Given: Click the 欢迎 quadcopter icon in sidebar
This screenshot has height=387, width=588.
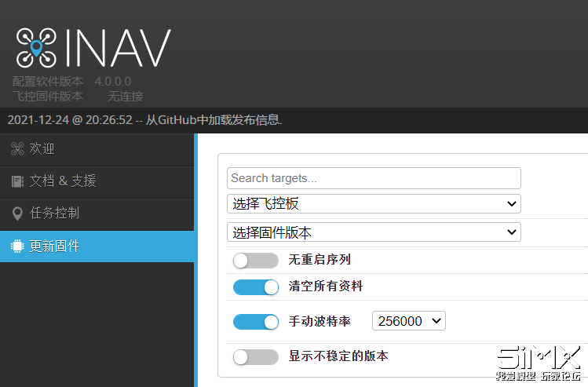Looking at the screenshot, I should [17, 149].
